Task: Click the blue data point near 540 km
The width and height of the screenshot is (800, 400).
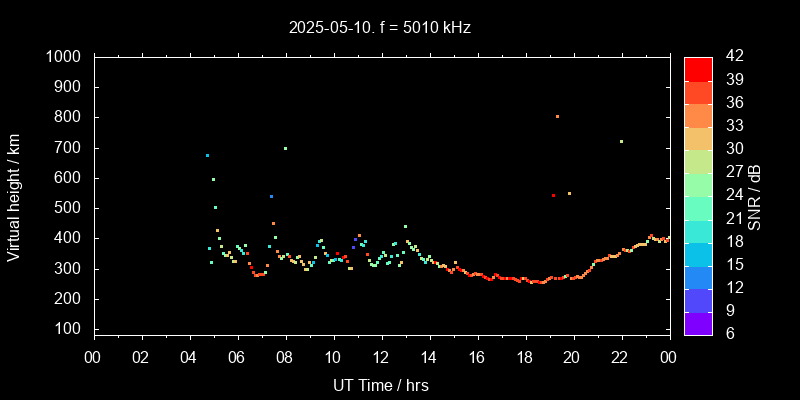Action: tap(271, 196)
